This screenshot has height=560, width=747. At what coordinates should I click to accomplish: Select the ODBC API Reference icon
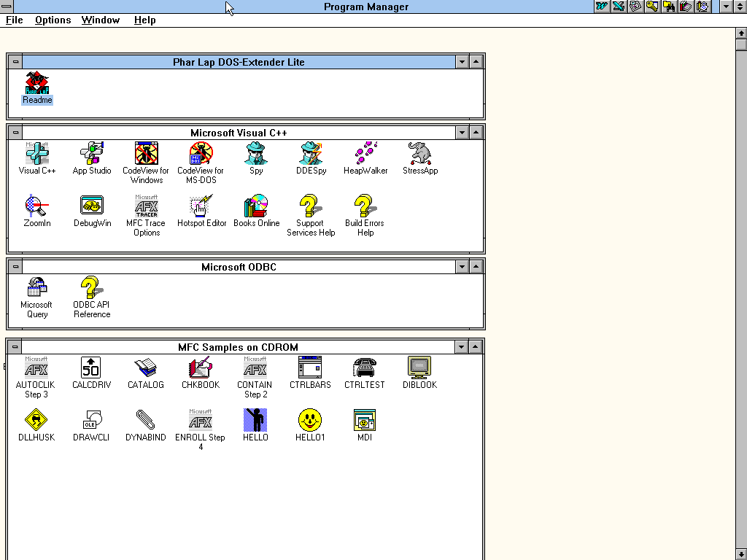pyautogui.click(x=92, y=287)
